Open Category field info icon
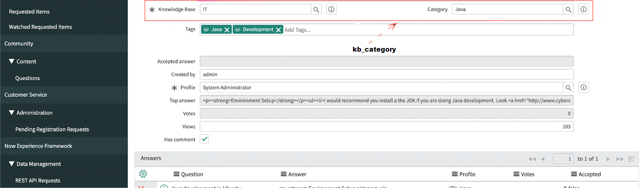 (x=583, y=10)
